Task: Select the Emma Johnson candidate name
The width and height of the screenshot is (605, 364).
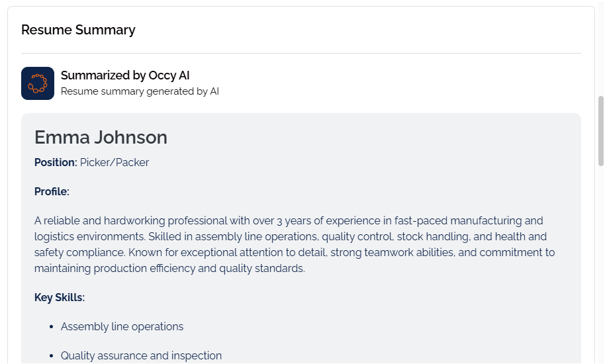Action: (x=101, y=137)
